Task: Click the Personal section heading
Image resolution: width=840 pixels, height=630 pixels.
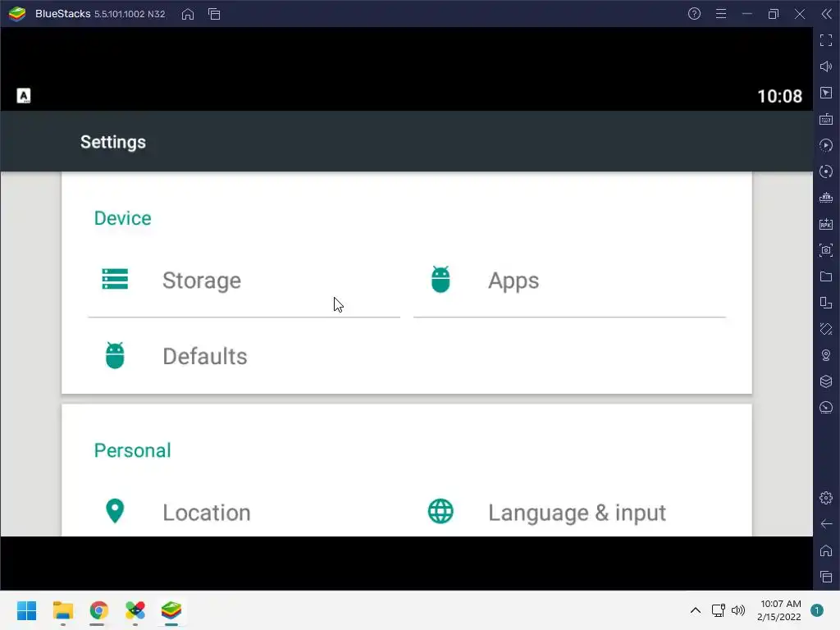Action: [132, 450]
